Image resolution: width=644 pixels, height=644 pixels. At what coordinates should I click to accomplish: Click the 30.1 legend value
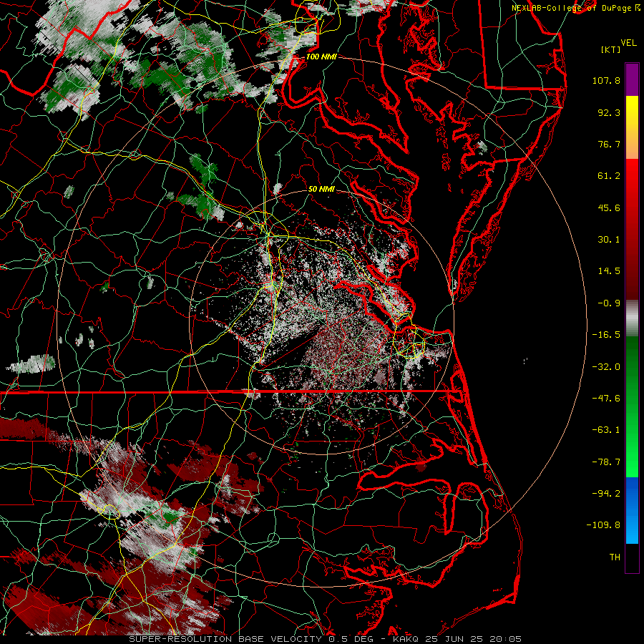[x=609, y=240]
